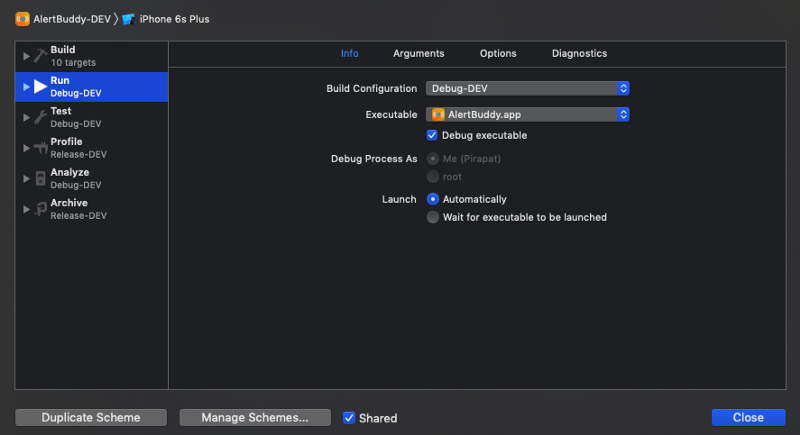Click the Run play icon in sidebar

point(40,87)
